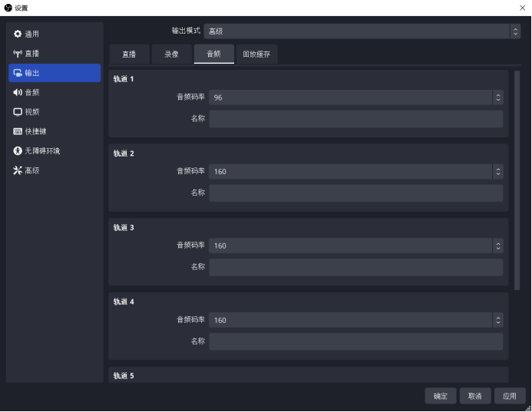Open 轨道 4 音频码率 dropdown
The width and height of the screenshot is (532, 412).
[356, 320]
